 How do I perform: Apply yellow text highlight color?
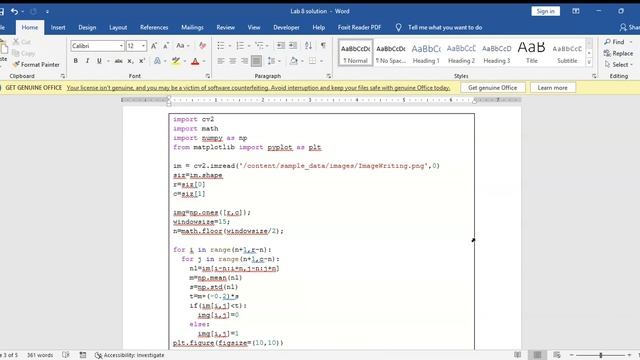coord(176,61)
